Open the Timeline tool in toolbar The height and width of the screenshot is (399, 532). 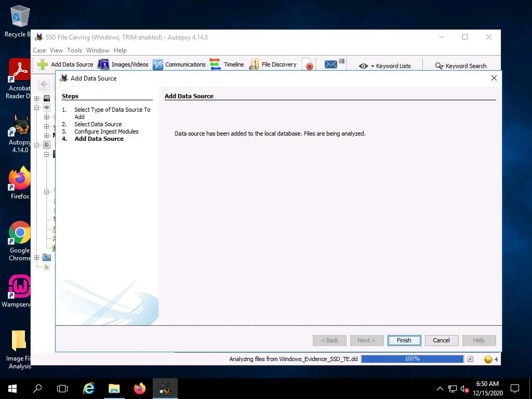click(x=227, y=64)
